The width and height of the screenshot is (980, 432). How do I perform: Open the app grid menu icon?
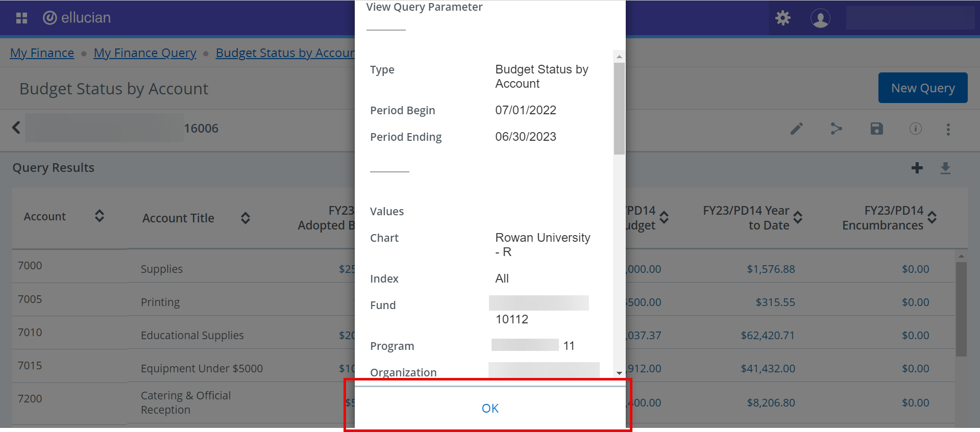coord(21,18)
